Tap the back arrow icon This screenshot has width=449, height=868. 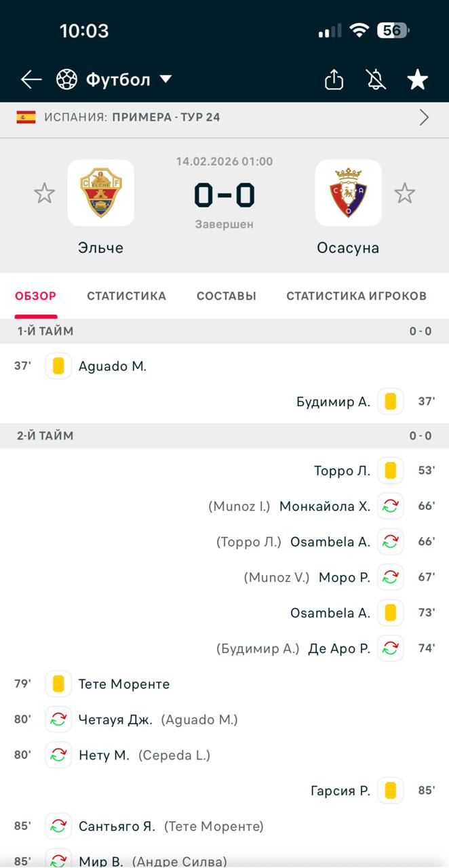click(31, 80)
